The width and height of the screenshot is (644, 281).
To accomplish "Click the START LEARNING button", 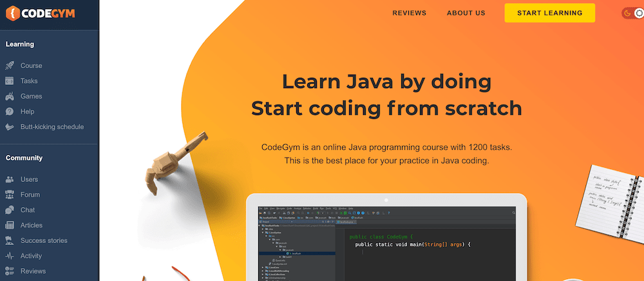I will click(x=549, y=13).
